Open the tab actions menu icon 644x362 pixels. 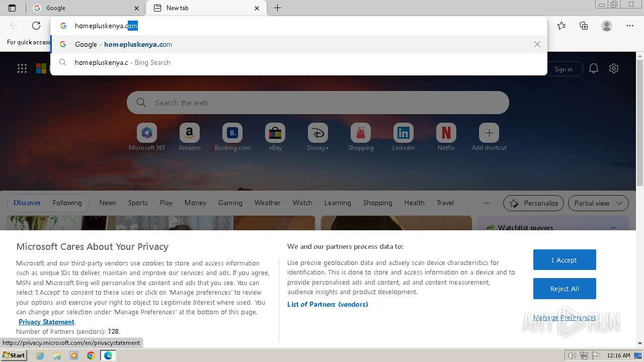point(12,8)
